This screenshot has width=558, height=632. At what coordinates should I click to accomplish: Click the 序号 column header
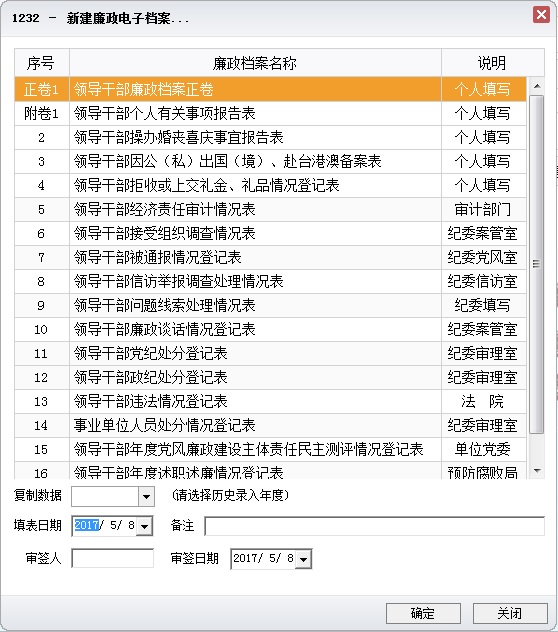click(42, 63)
